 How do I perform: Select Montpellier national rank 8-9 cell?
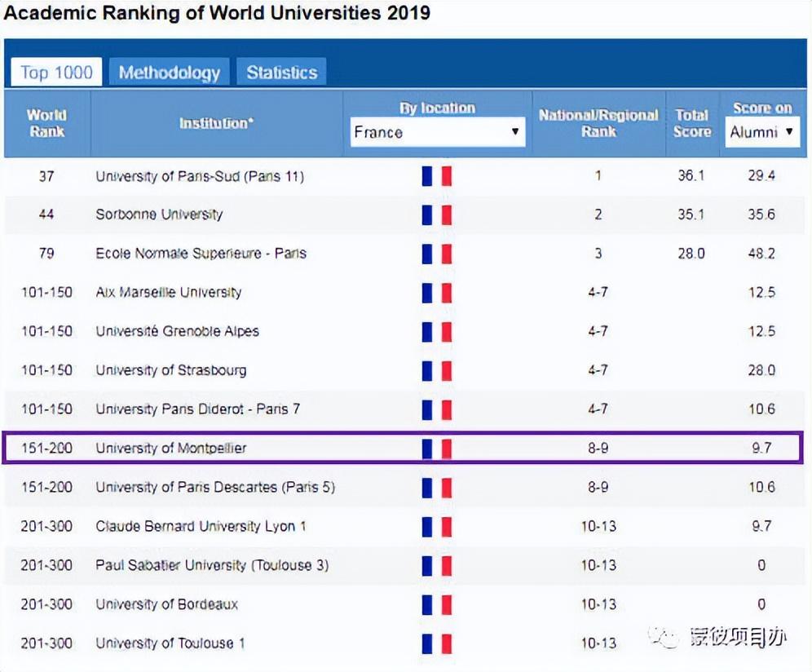tap(598, 448)
